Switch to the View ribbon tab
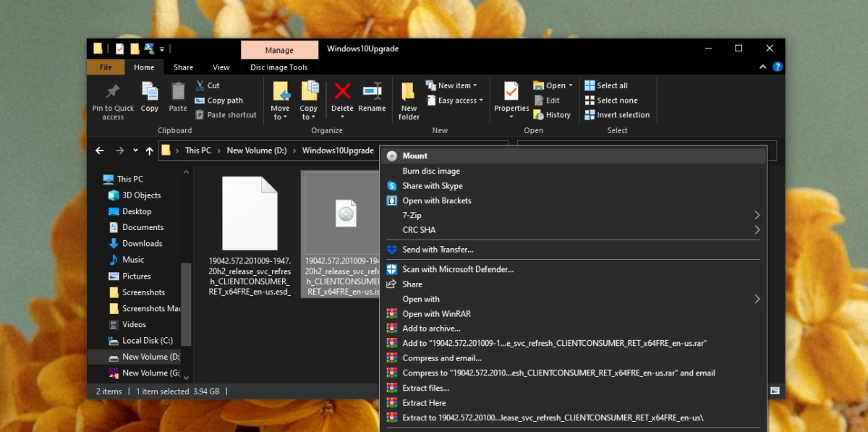The image size is (868, 432). pyautogui.click(x=221, y=67)
